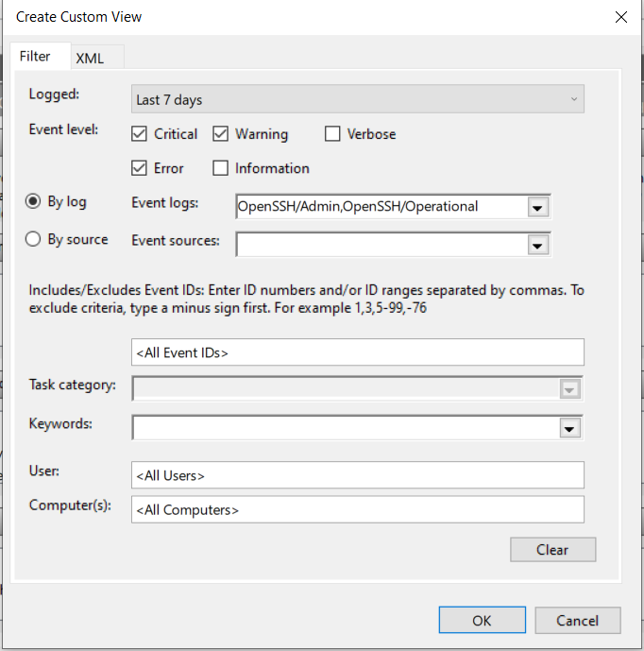The height and width of the screenshot is (651, 644).
Task: Expand the Event sources dropdown arrow
Action: coord(538,245)
